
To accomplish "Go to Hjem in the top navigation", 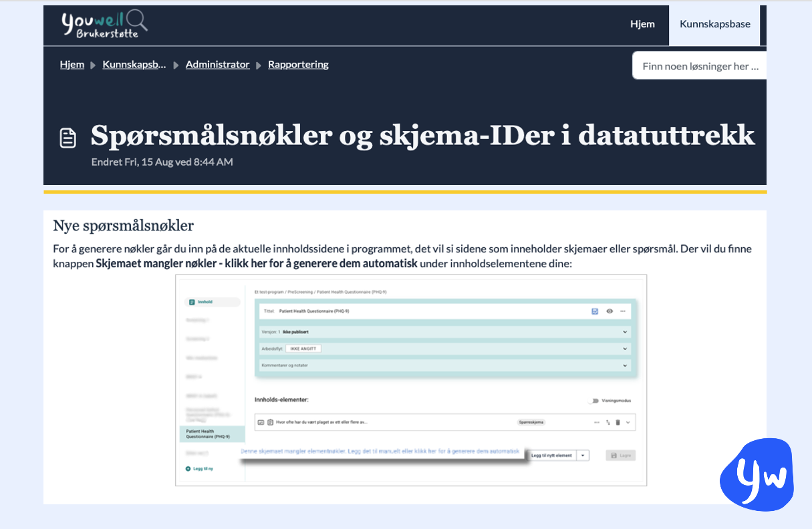I will tap(642, 25).
